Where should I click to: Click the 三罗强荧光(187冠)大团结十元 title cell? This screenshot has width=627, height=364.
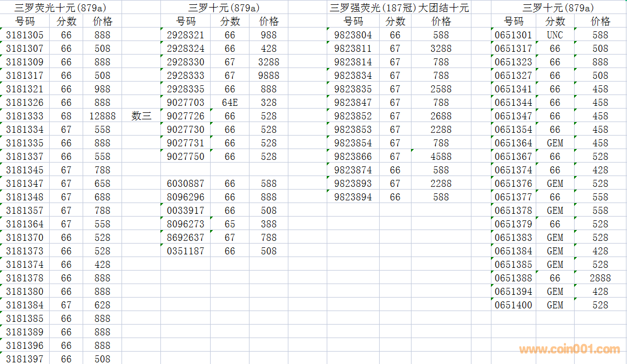399,8
